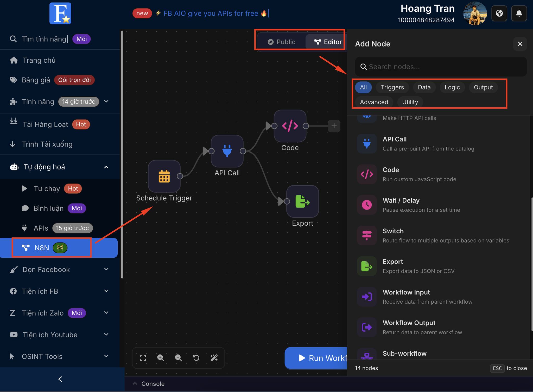Open the N8N sidebar item
The height and width of the screenshot is (392, 533).
click(59, 248)
